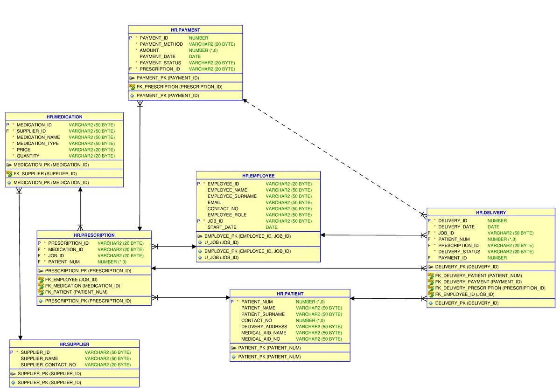This screenshot has height=392, width=560.
Task: Click the DELIVERY_ADDRESS column in HR.PATIENT
Action: point(264,327)
